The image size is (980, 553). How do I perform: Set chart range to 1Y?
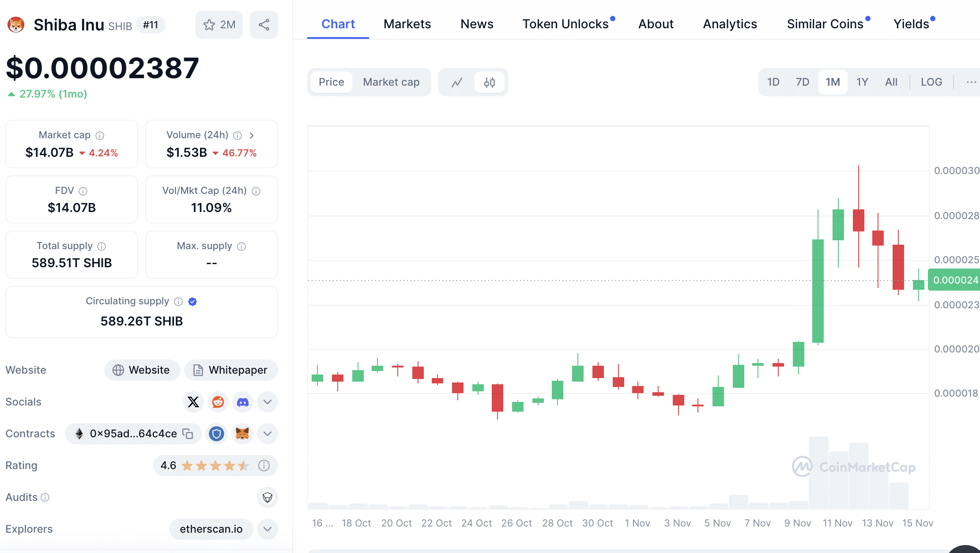(x=862, y=82)
